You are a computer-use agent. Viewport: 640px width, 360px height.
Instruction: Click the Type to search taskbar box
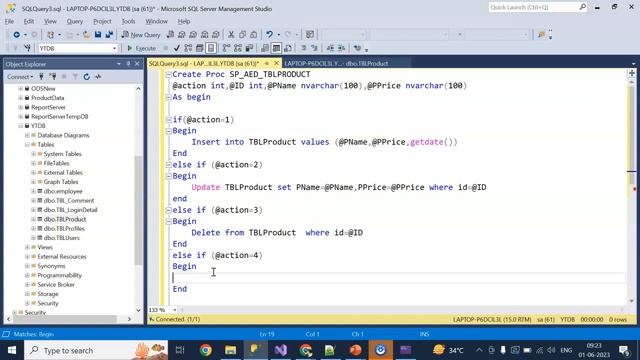pos(96,350)
